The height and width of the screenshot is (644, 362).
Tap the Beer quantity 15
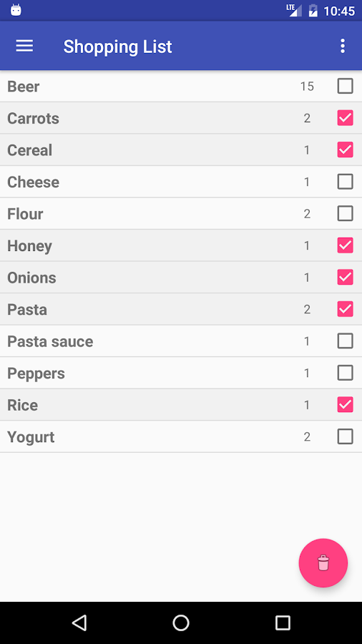[x=307, y=87]
